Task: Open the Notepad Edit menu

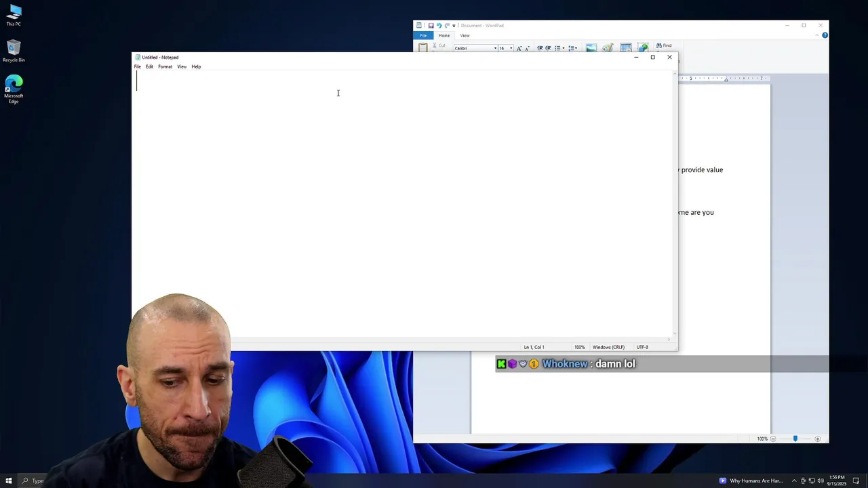Action: click(149, 66)
